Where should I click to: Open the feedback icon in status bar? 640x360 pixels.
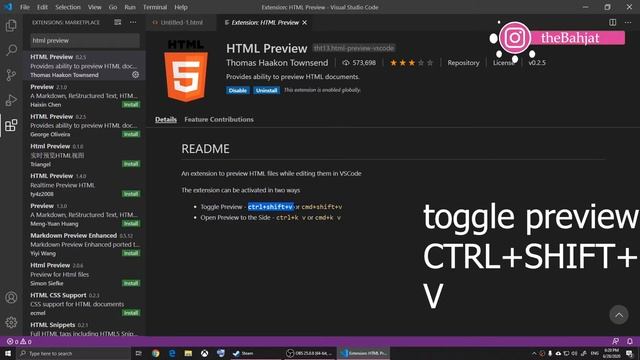(x=616, y=341)
